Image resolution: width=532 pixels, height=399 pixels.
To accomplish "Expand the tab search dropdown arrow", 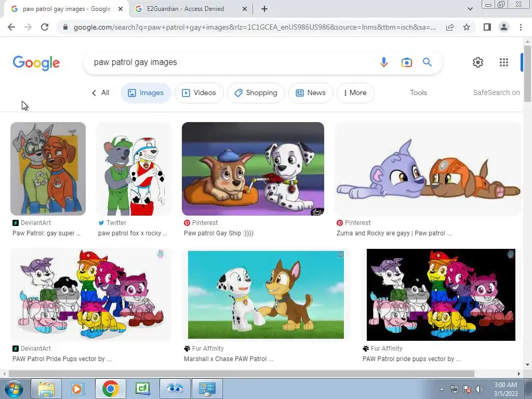I will (470, 9).
